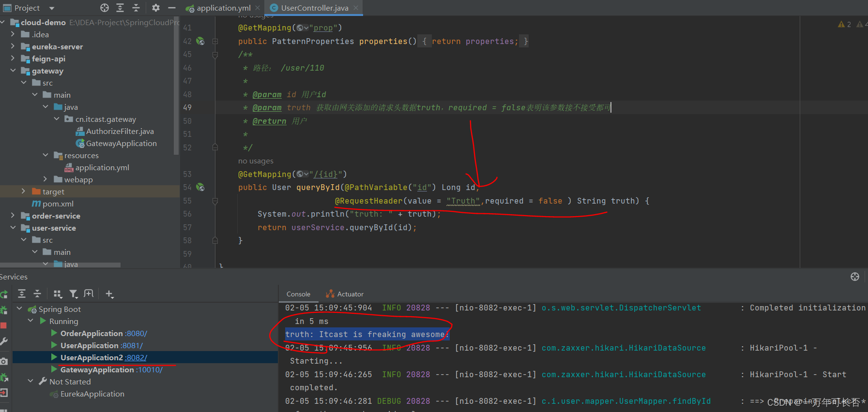Image resolution: width=868 pixels, height=412 pixels.
Task: Add a service with plus icon
Action: tap(109, 294)
